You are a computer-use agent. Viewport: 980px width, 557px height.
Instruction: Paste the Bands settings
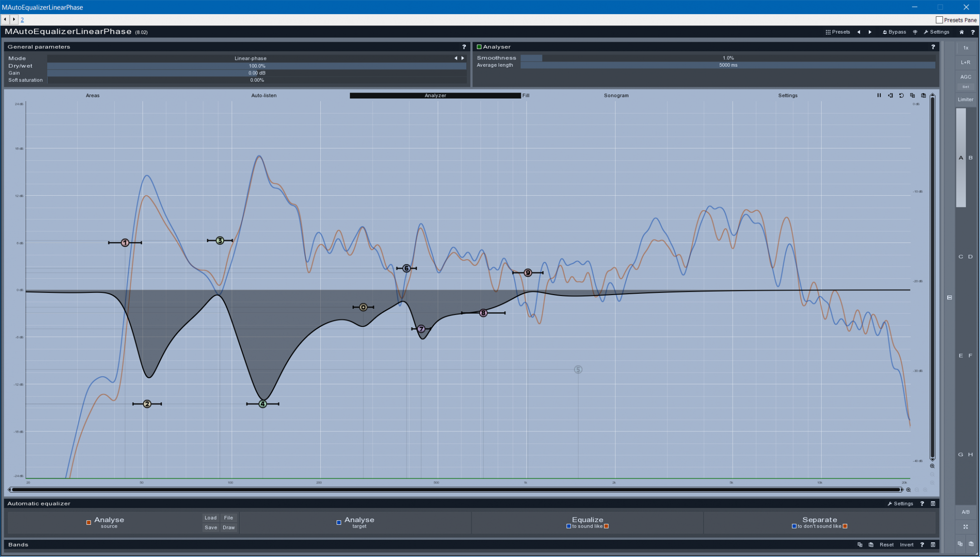tap(871, 545)
